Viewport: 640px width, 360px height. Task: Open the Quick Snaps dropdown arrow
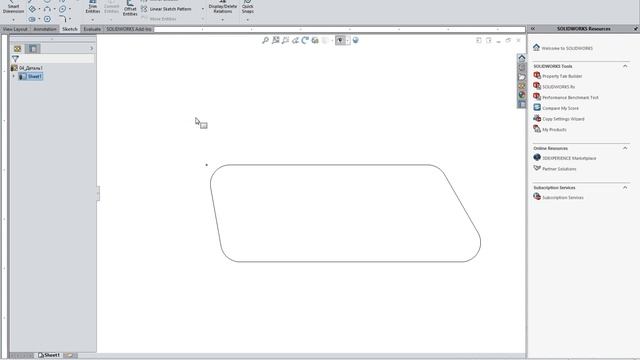(x=247, y=19)
